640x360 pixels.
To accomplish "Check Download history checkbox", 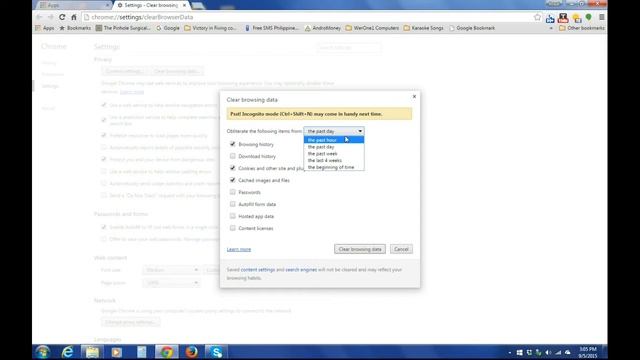I will [x=233, y=156].
